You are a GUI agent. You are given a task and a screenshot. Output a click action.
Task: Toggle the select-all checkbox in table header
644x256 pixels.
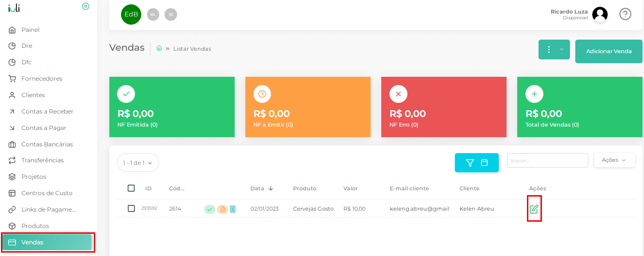coord(131,188)
